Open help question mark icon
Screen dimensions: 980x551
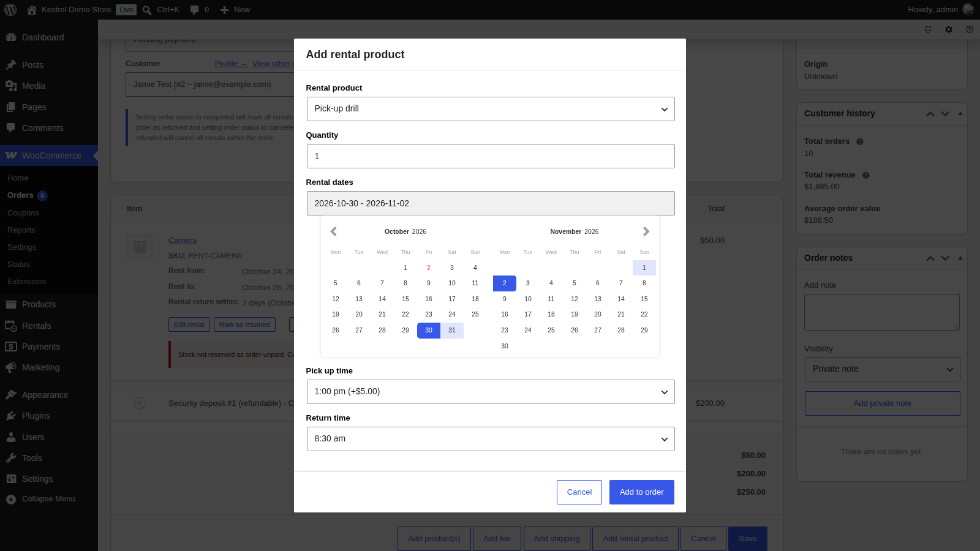pos(970,29)
